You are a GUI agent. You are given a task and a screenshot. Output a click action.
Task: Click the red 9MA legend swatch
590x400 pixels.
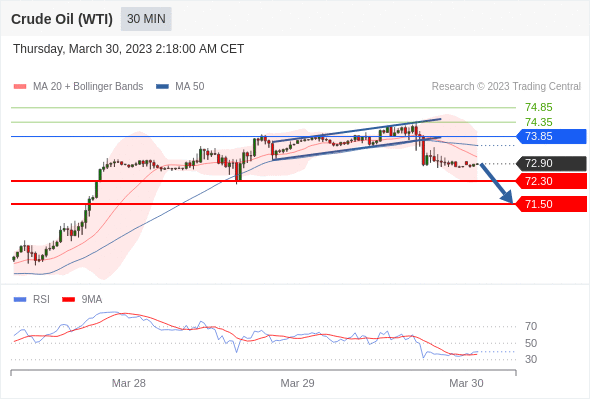click(x=68, y=300)
